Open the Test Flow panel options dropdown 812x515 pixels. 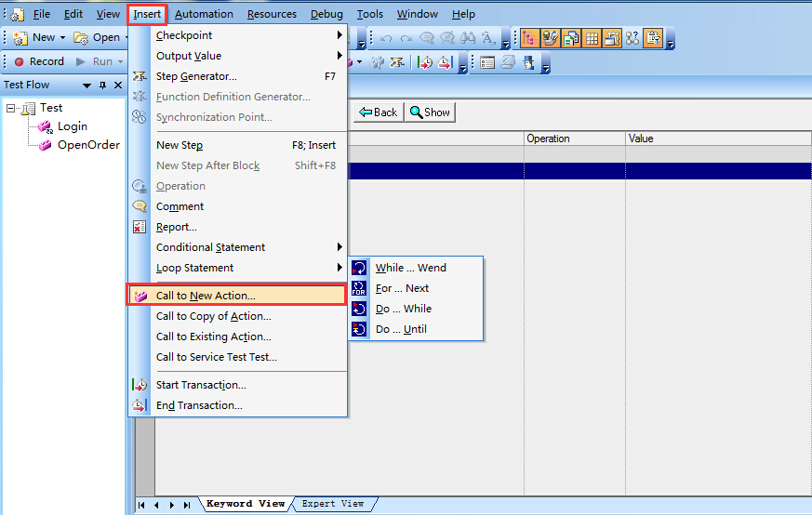(87, 86)
